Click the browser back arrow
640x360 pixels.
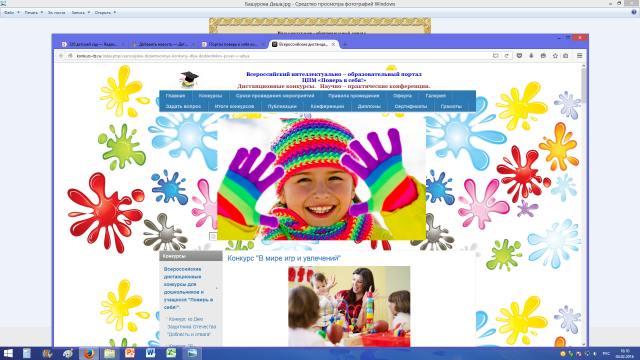tap(61, 56)
